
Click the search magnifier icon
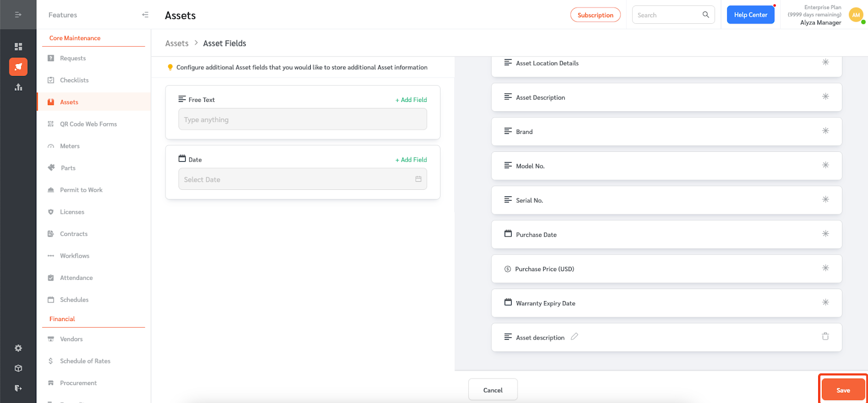point(706,15)
